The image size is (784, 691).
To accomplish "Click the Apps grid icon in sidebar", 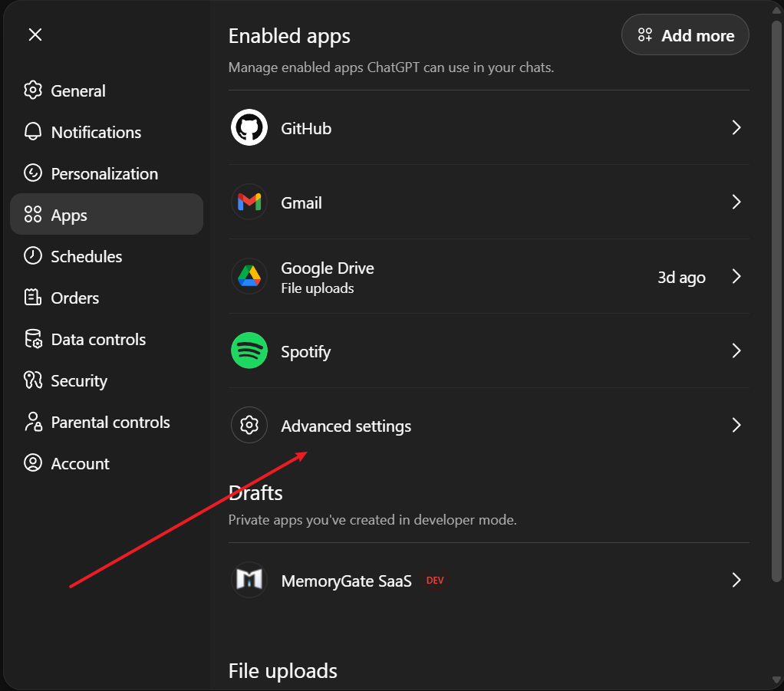I will [x=33, y=215].
